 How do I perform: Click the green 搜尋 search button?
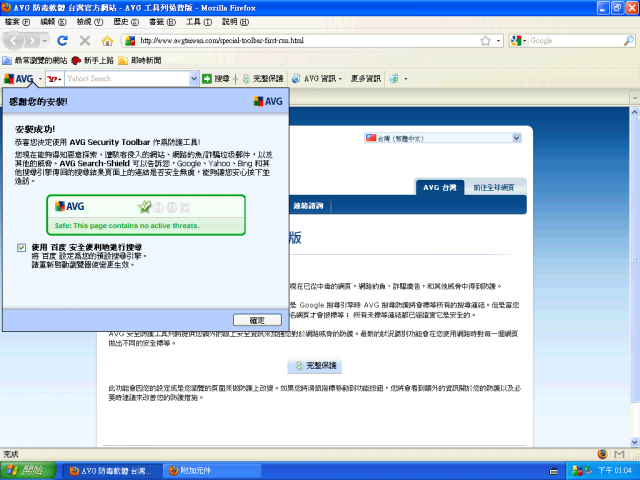click(216, 79)
